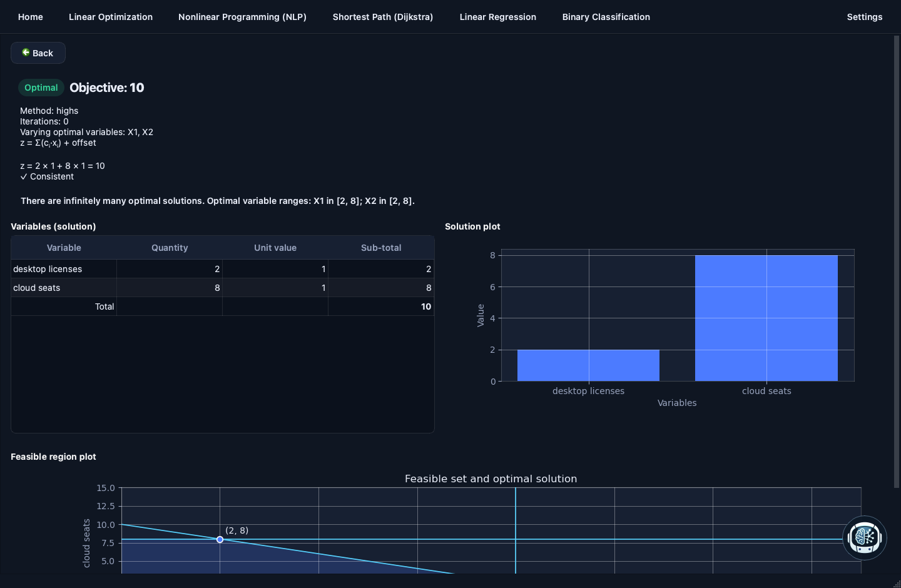Click the page vertical scrollbar

[896, 261]
